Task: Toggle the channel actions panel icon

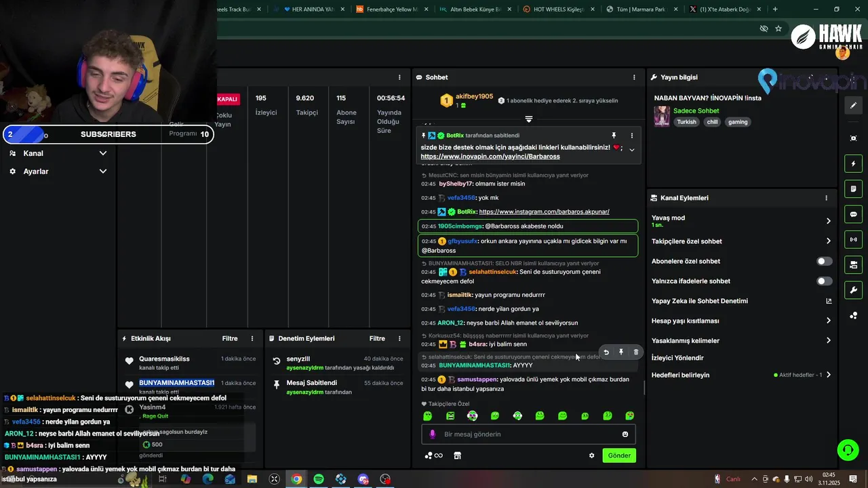Action: pyautogui.click(x=853, y=264)
